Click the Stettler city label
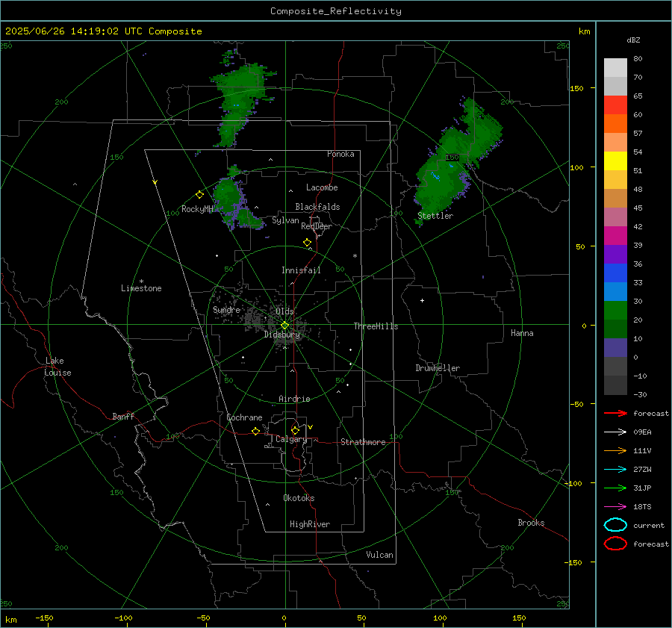This screenshot has width=672, height=628. click(435, 216)
